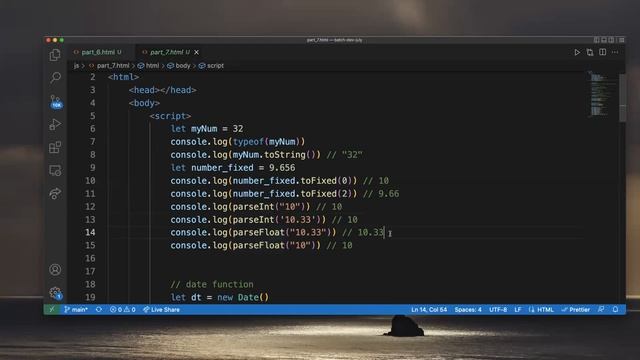Screen dimensions: 640x360
Task: Click the html breadcrumb item
Action: click(149, 65)
